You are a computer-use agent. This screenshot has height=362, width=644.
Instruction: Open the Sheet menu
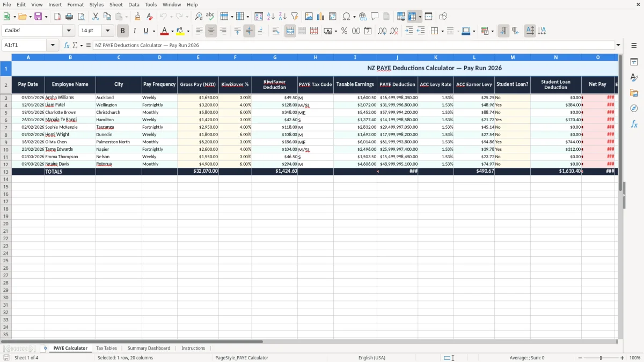pos(116,4)
